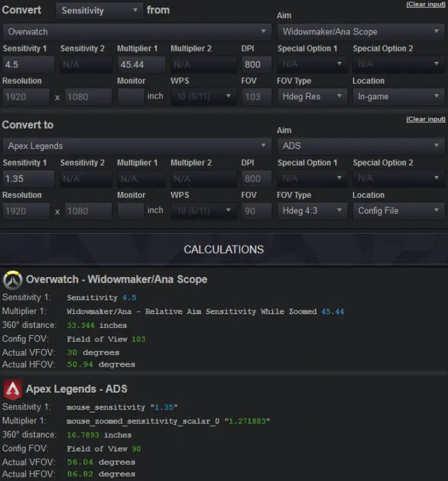Click target Multiplier 1 N/A field
The image size is (448, 481).
141,178
